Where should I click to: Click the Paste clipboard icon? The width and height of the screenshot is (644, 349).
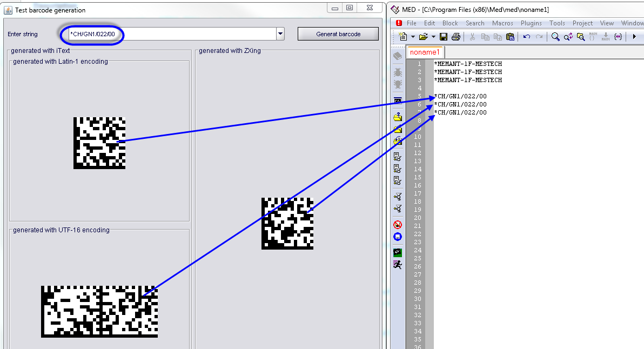tap(510, 37)
